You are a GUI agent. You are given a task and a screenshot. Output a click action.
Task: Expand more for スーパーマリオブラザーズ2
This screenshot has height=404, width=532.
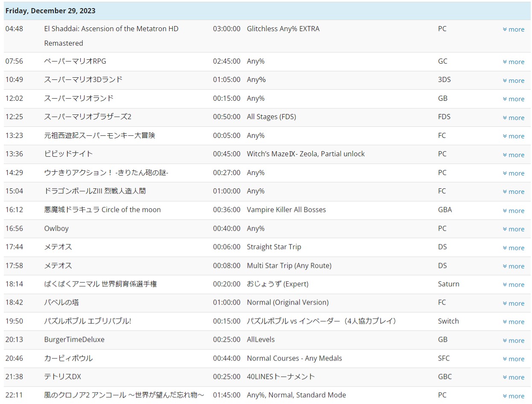click(513, 118)
